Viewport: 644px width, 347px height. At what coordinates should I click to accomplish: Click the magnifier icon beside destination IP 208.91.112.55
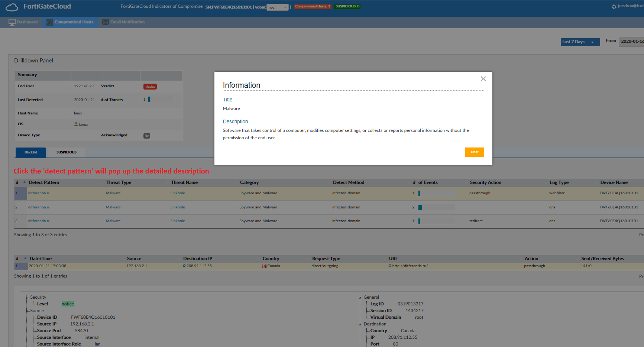[x=184, y=266]
